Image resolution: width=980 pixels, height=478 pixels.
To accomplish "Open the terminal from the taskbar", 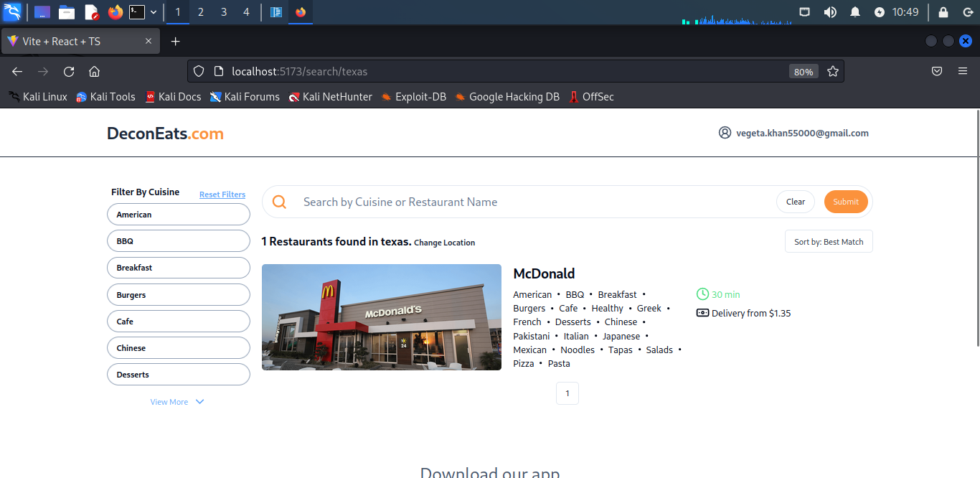I will point(137,12).
